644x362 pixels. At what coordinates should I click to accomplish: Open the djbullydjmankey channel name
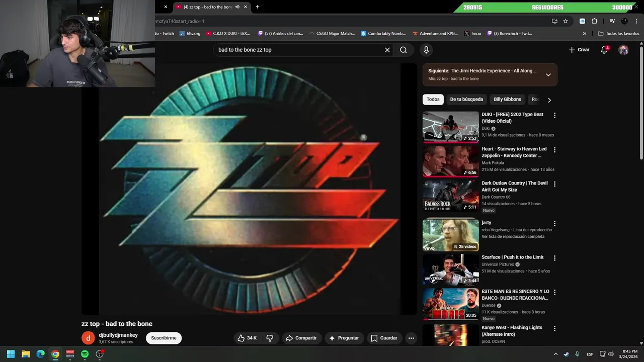[x=118, y=335]
